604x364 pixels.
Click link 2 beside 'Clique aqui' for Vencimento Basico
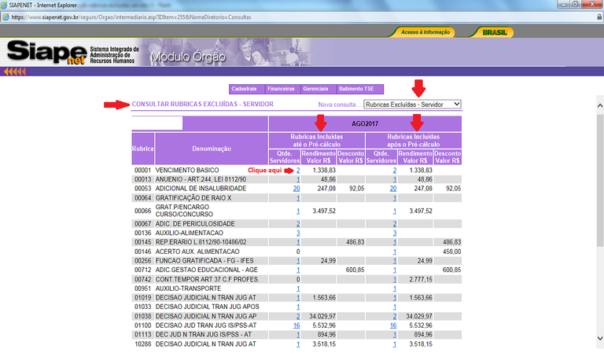coord(298,170)
